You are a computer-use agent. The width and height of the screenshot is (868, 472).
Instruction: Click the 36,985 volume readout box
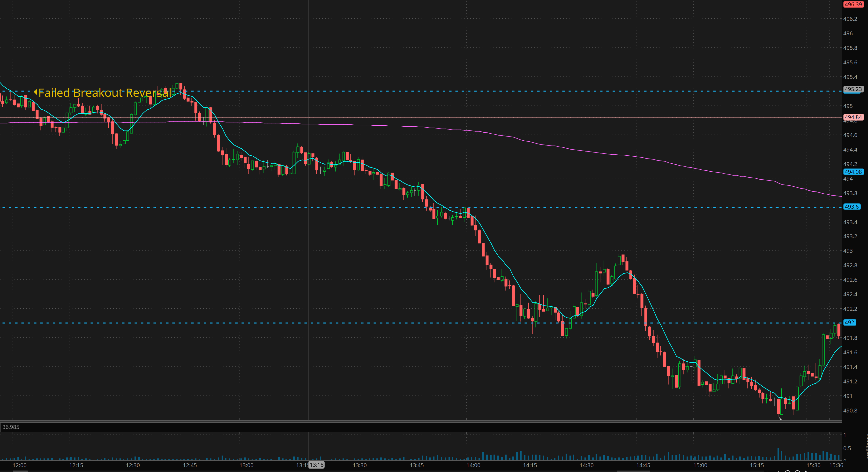pos(11,427)
